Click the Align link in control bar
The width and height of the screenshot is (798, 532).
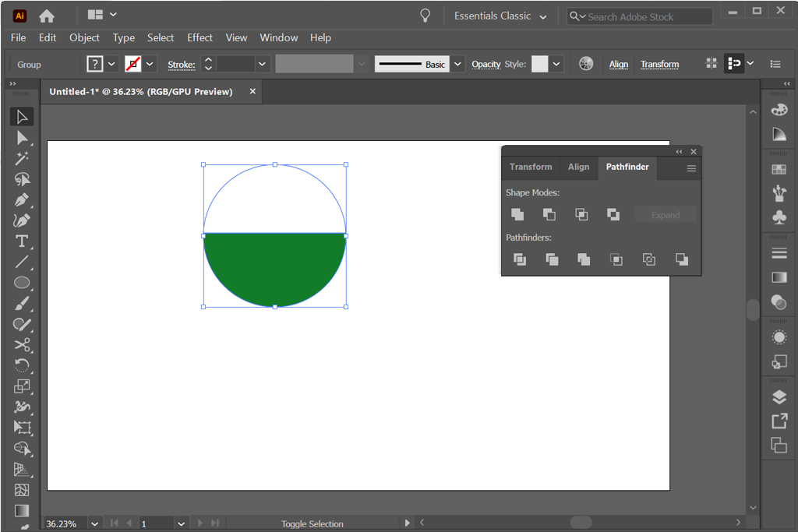click(x=618, y=64)
